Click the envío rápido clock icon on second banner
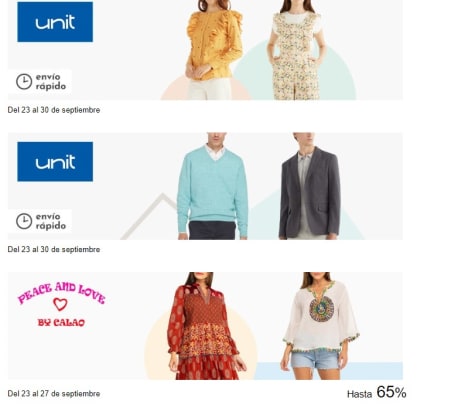Image resolution: width=475 pixels, height=418 pixels. click(x=24, y=221)
